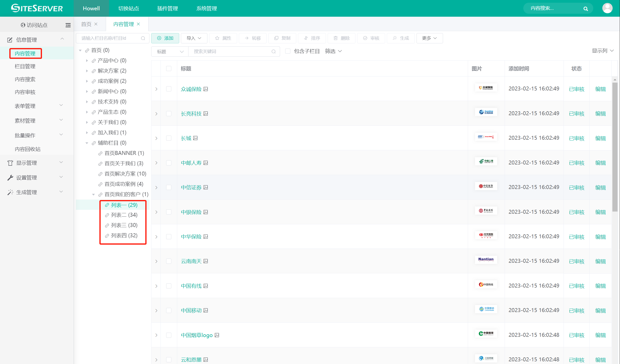
Task: Click the 中国移动 logo thumbnail
Action: pos(486,309)
